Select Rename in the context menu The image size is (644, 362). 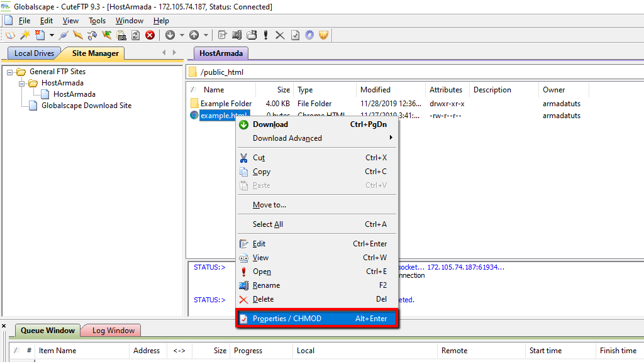click(316, 285)
